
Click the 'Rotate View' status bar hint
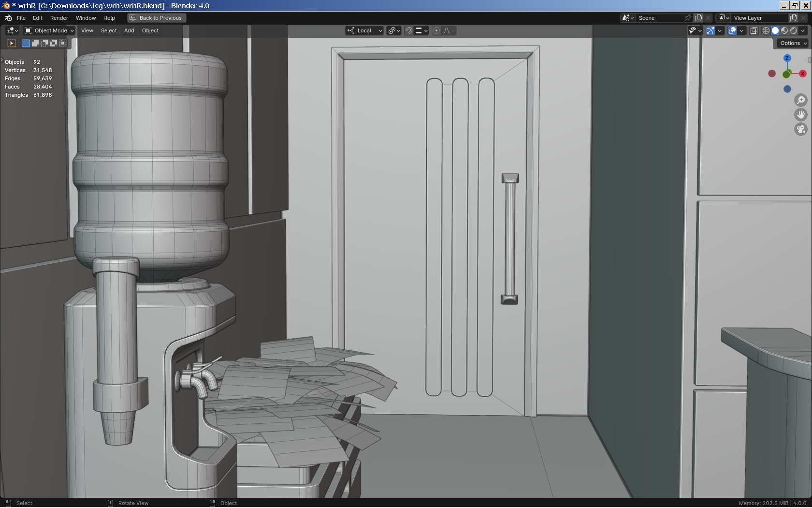click(x=133, y=503)
